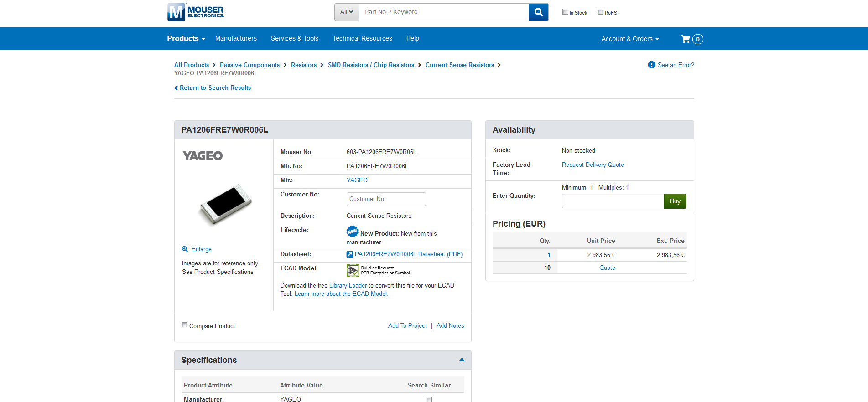The image size is (868, 402).
Task: Click the resistor product image thumbnail
Action: (226, 204)
